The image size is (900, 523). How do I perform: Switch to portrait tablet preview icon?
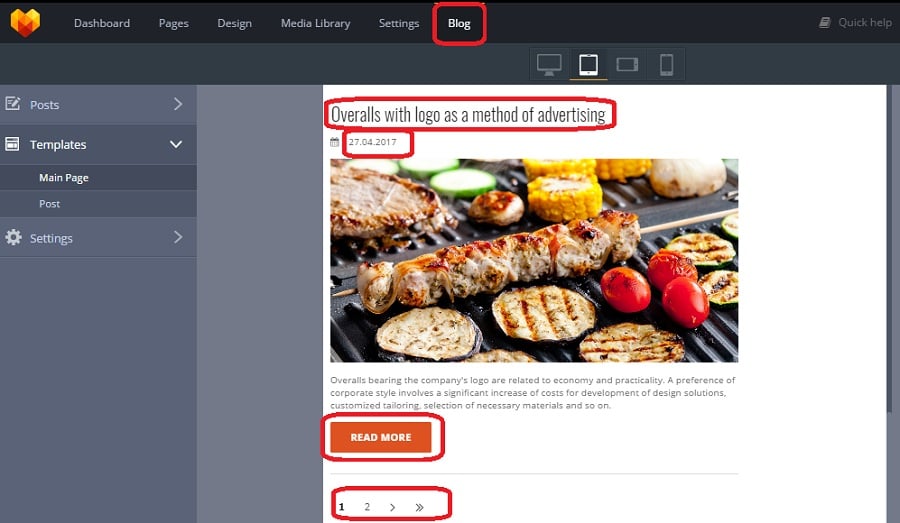pos(588,64)
